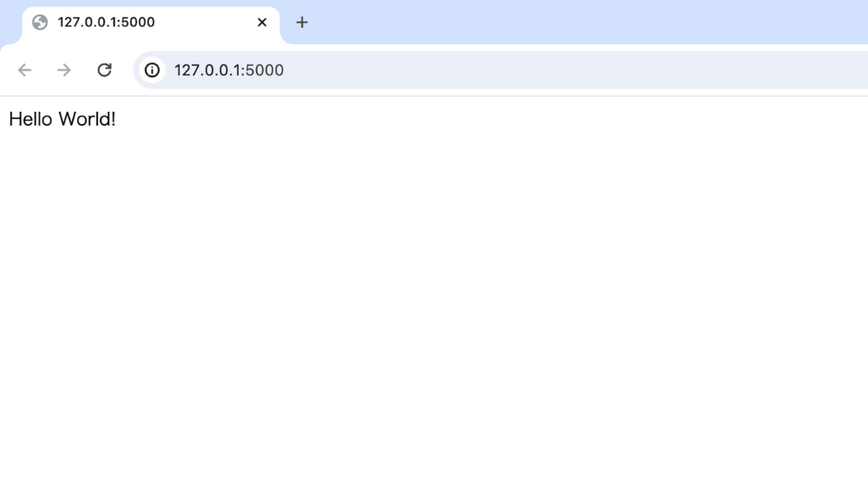Open a new tab with plus button
The image size is (868, 488).
pyautogui.click(x=302, y=23)
